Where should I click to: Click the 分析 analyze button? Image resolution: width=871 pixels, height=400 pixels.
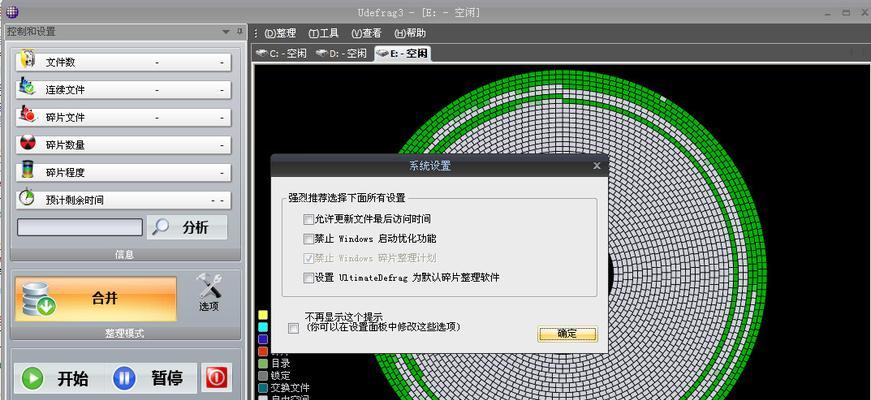point(187,227)
